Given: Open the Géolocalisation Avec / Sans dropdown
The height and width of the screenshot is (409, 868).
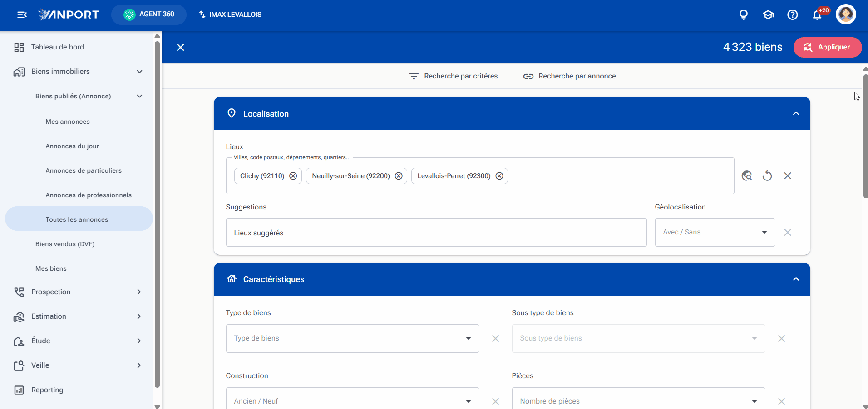Looking at the screenshot, I should point(715,232).
